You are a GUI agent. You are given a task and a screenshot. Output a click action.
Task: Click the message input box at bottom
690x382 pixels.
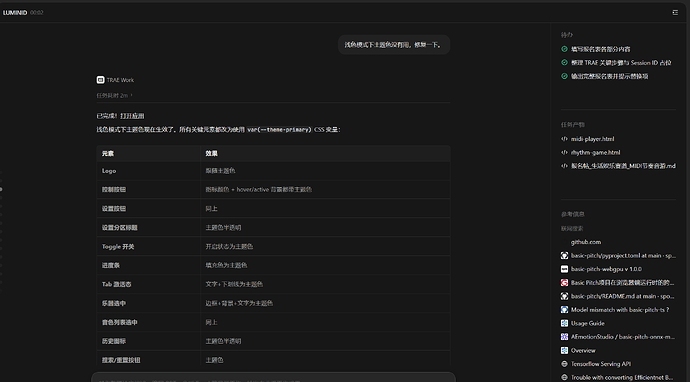pyautogui.click(x=273, y=378)
